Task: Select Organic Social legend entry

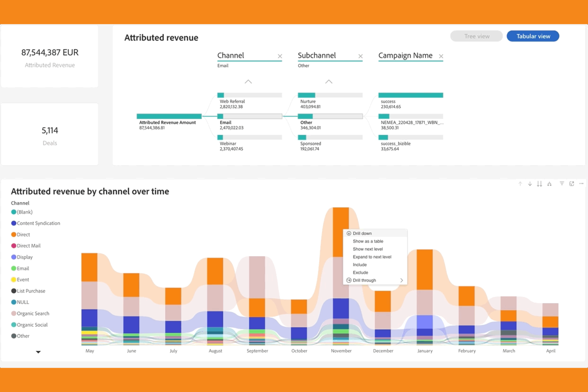Action: pyautogui.click(x=29, y=325)
